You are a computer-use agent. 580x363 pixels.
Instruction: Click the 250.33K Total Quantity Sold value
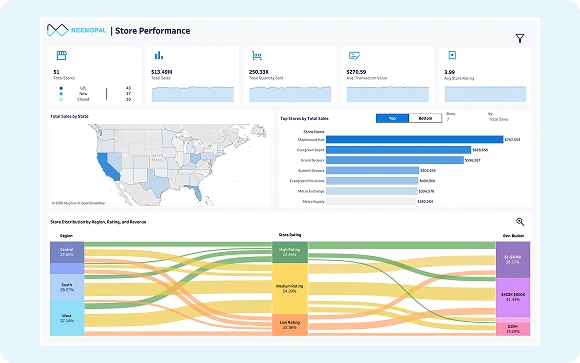point(259,72)
